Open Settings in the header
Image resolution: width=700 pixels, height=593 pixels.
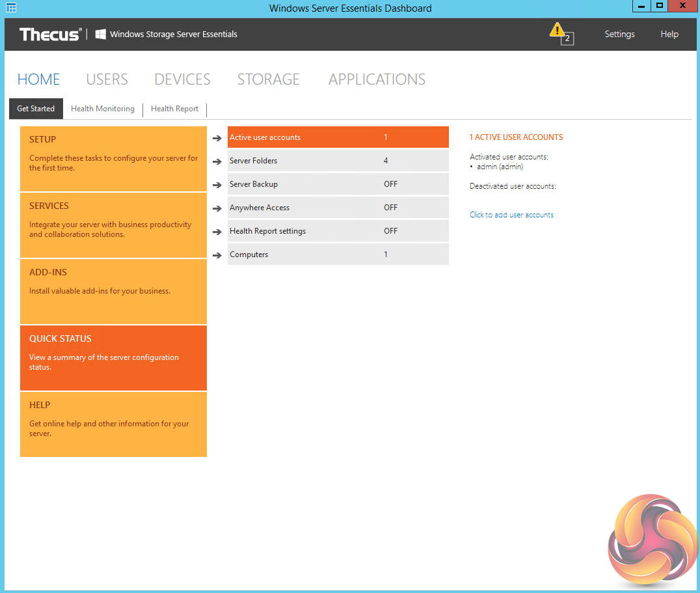point(619,34)
